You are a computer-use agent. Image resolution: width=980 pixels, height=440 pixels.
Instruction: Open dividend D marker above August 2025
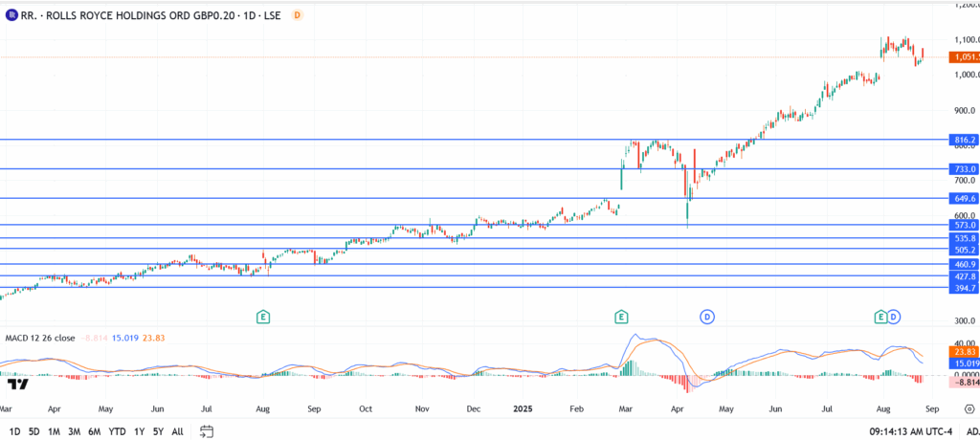pyautogui.click(x=893, y=317)
